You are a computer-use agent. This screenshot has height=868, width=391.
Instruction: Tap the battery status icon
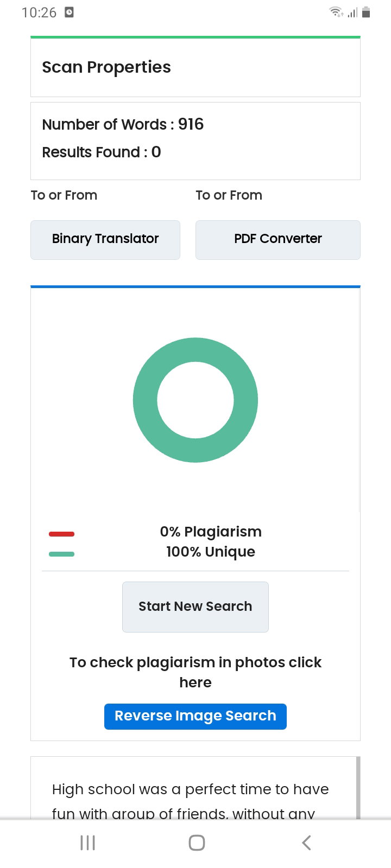[x=366, y=12]
